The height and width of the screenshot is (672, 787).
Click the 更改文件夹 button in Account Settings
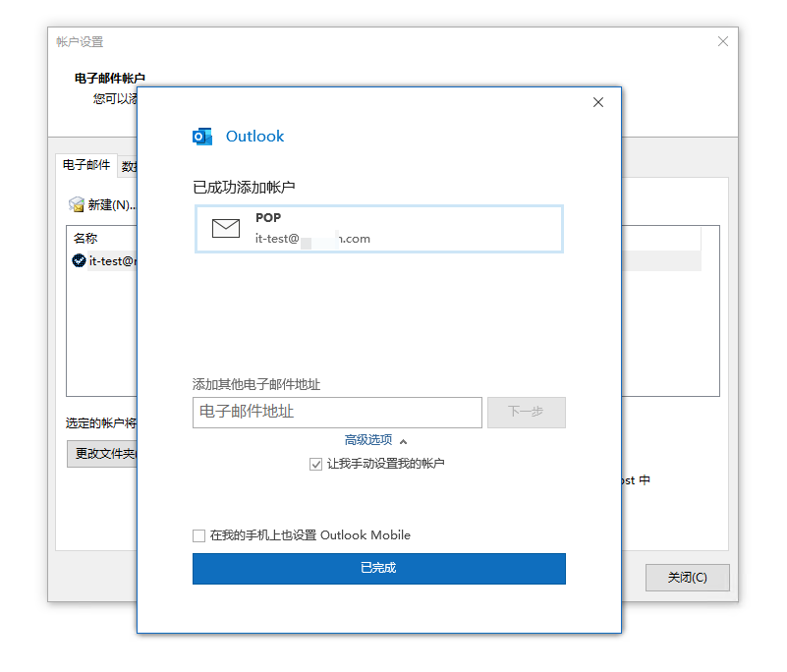click(x=102, y=454)
